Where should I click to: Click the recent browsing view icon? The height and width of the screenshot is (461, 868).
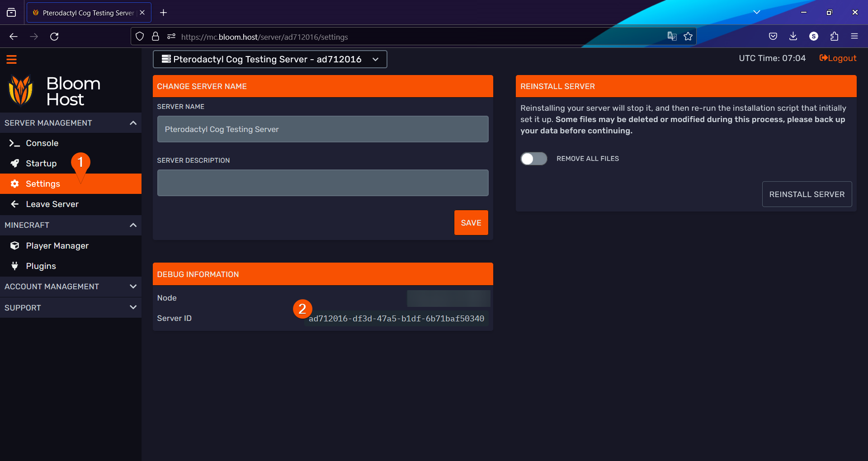coord(11,13)
